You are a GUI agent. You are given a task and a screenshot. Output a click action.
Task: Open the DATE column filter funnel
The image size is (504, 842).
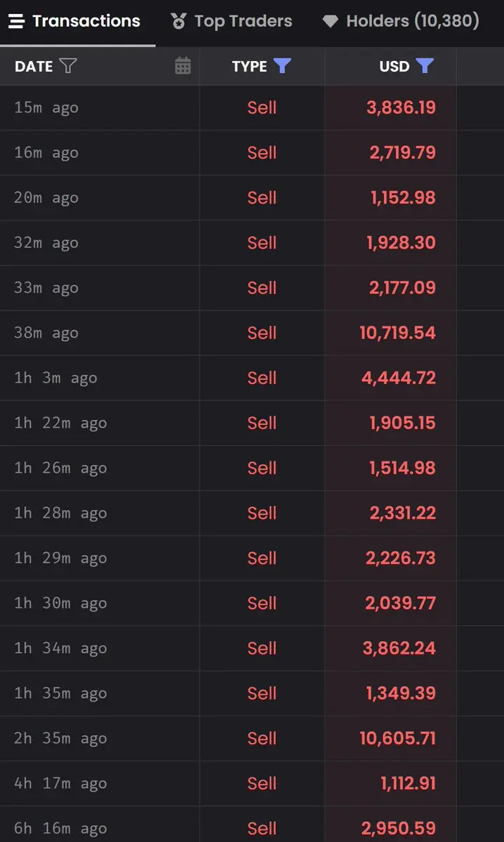(x=68, y=66)
